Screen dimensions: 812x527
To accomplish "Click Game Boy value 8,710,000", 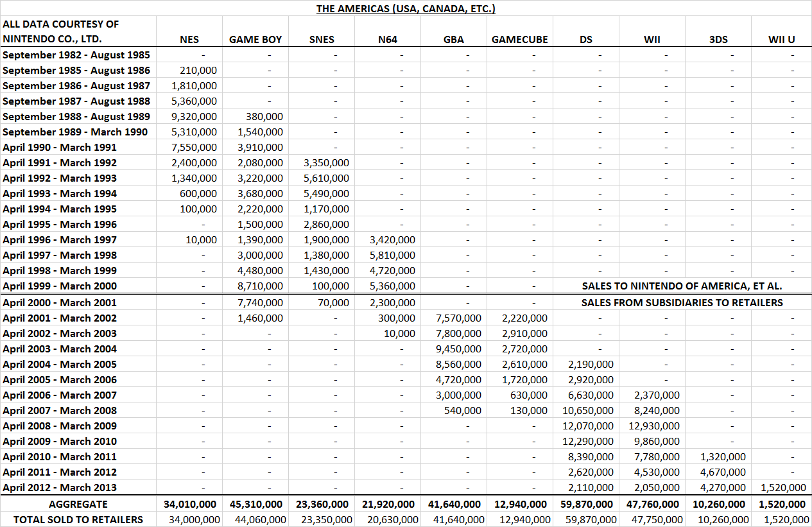I will tap(261, 286).
